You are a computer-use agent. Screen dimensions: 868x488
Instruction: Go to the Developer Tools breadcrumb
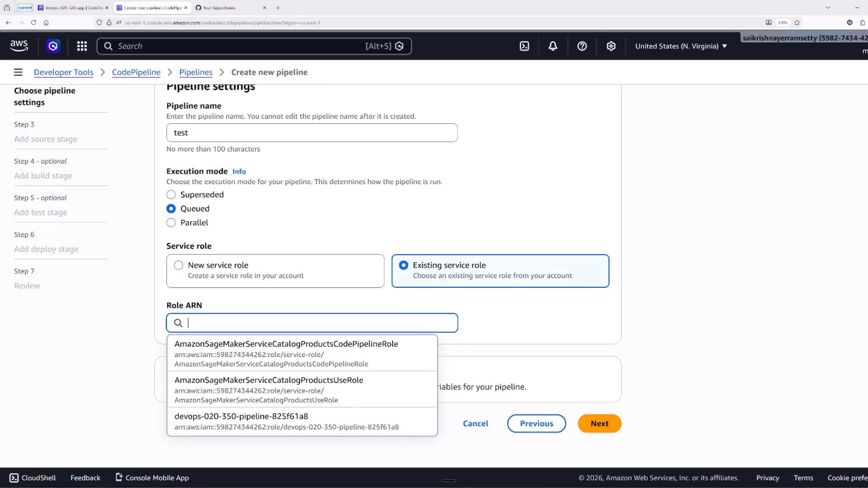[63, 72]
